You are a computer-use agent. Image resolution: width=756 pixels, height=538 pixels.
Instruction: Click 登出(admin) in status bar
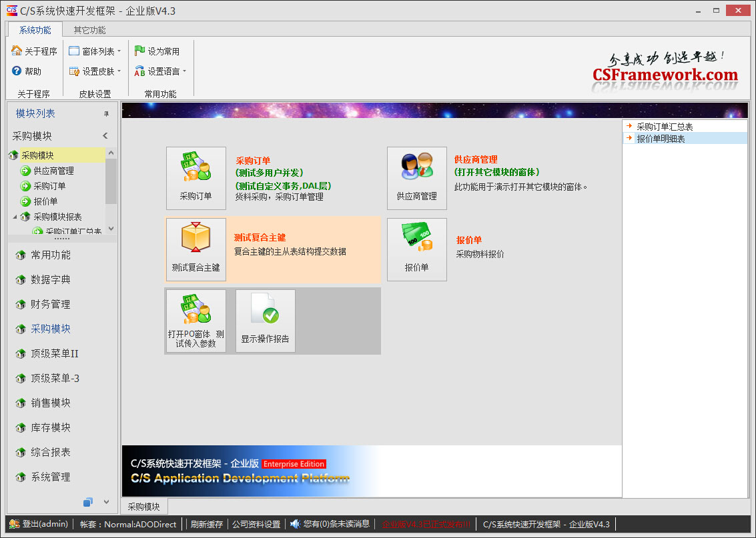click(39, 524)
